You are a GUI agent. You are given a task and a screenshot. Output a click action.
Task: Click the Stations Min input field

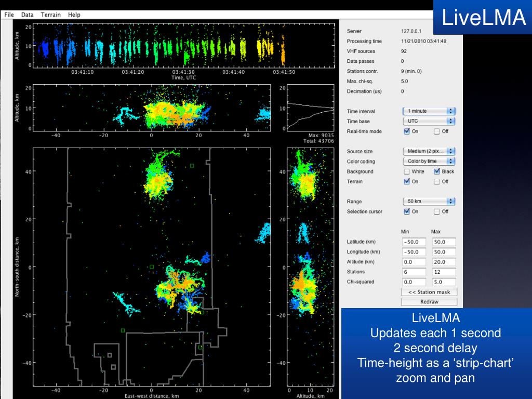(414, 272)
